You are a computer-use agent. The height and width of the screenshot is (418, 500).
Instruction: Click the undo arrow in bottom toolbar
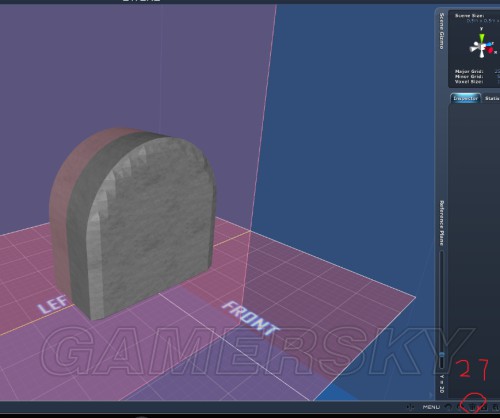[x=449, y=407]
